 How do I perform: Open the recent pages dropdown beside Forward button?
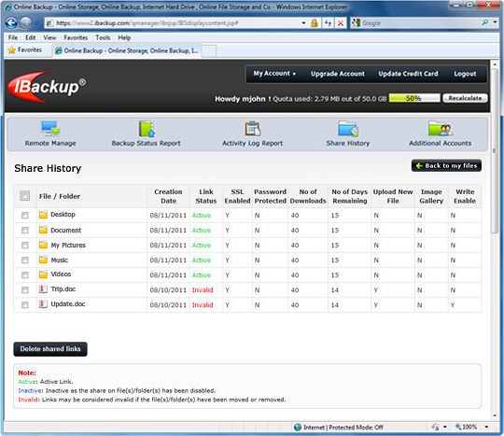[x=37, y=23]
